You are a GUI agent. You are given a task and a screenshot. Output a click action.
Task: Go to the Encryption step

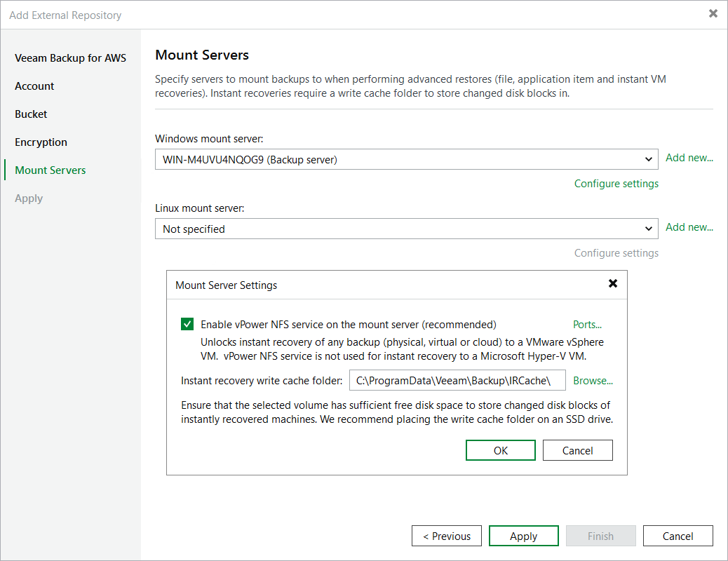point(41,142)
